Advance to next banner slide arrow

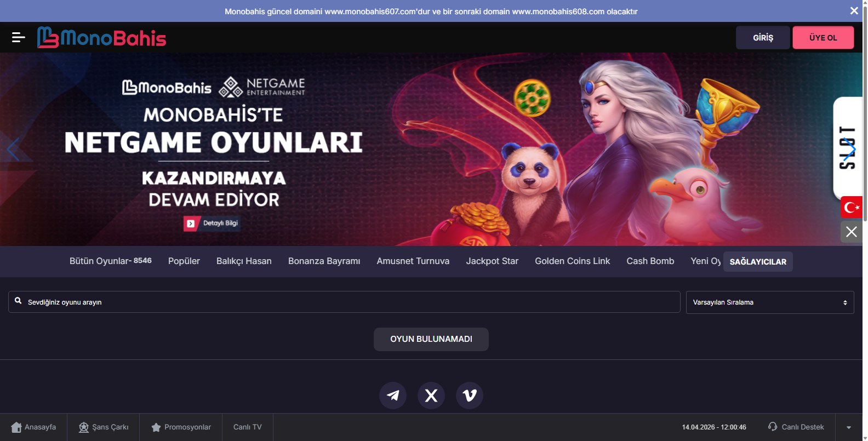coord(849,149)
